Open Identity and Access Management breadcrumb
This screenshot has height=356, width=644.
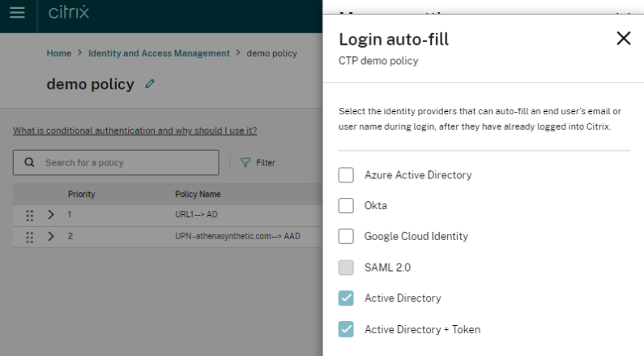point(159,54)
